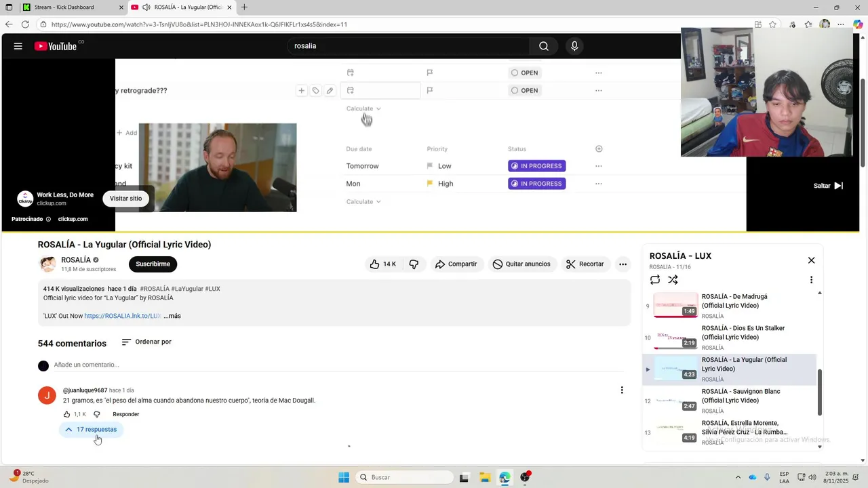Select La Yugular in the playlist
868x488 pixels.
click(x=730, y=369)
